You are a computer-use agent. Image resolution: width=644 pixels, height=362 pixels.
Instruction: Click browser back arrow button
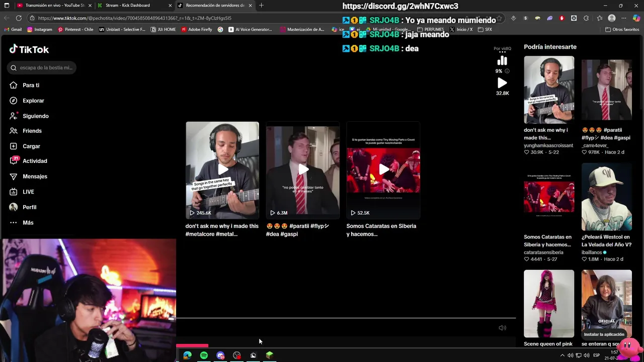(x=6, y=18)
